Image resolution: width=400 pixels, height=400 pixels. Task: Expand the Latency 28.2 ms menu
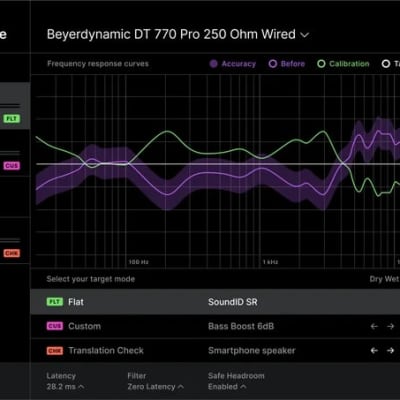[65, 387]
